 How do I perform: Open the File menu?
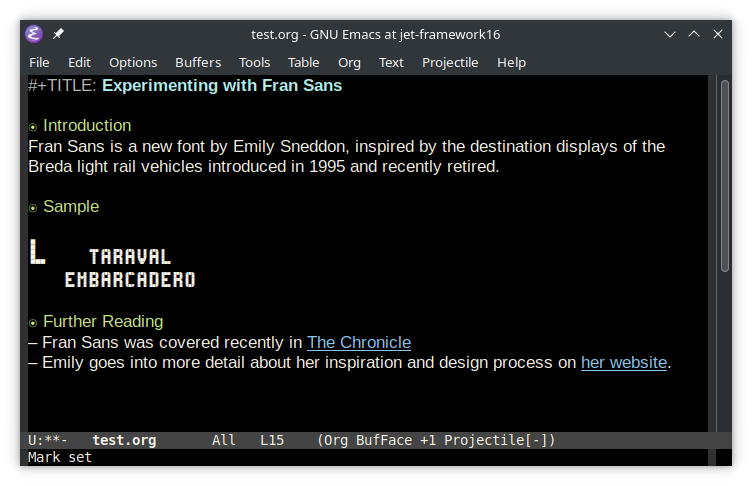pos(39,62)
